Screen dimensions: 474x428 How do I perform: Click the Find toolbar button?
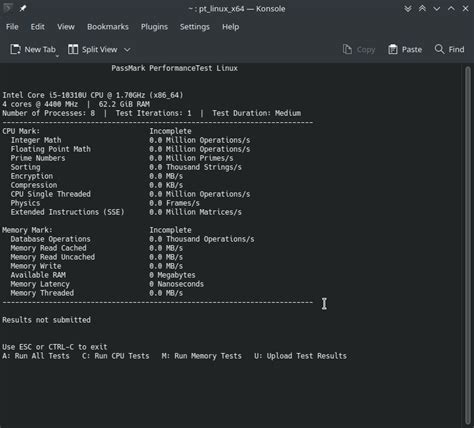point(450,50)
